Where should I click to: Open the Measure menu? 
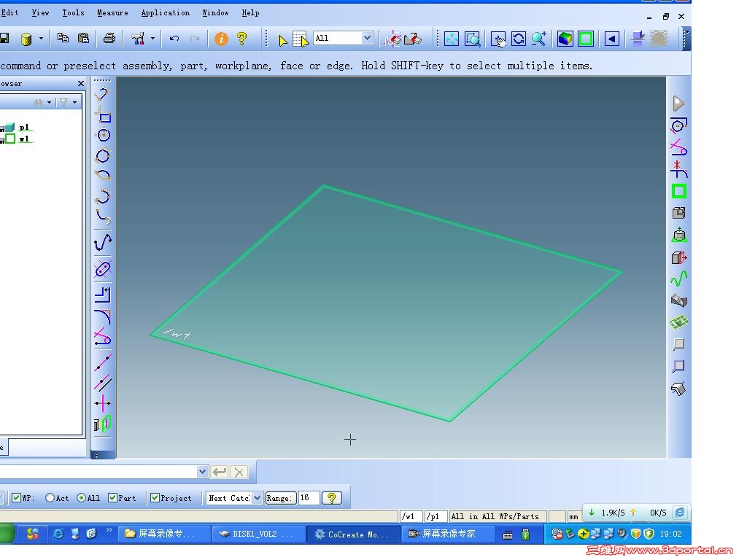click(112, 13)
